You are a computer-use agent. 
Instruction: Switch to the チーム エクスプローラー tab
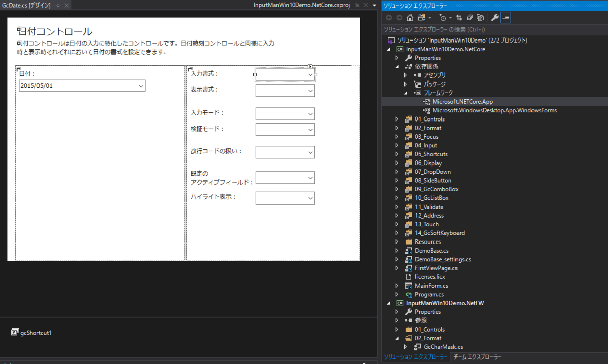(x=477, y=357)
